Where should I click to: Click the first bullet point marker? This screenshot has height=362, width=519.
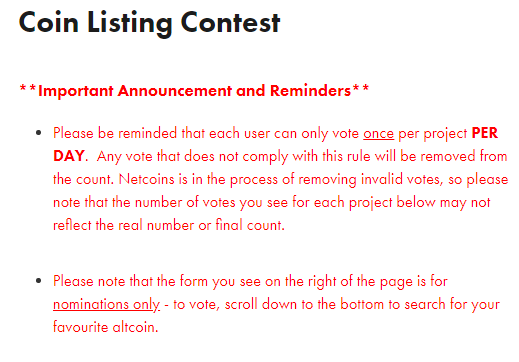click(x=39, y=133)
